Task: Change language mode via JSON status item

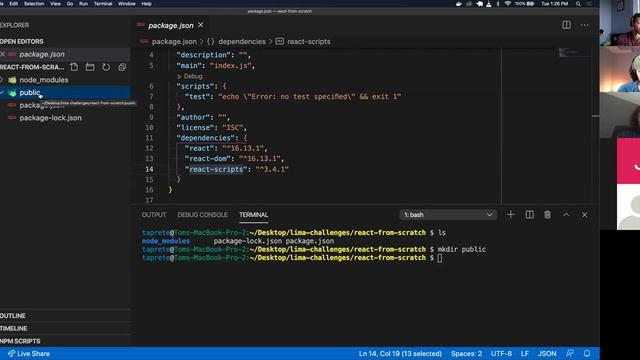Action: point(547,353)
